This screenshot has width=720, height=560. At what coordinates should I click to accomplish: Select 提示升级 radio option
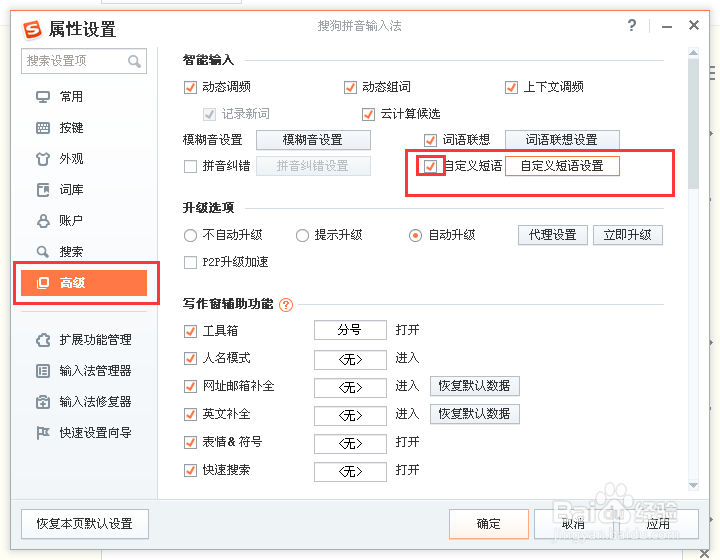(302, 235)
